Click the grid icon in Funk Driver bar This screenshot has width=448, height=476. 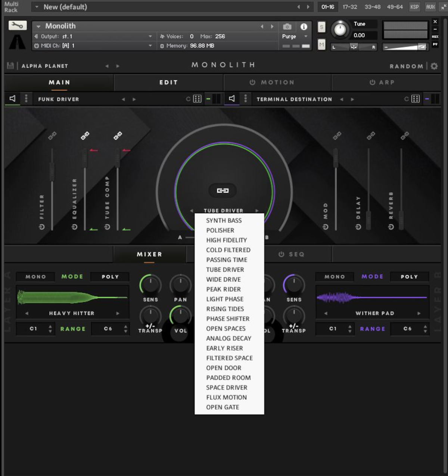[x=197, y=99]
